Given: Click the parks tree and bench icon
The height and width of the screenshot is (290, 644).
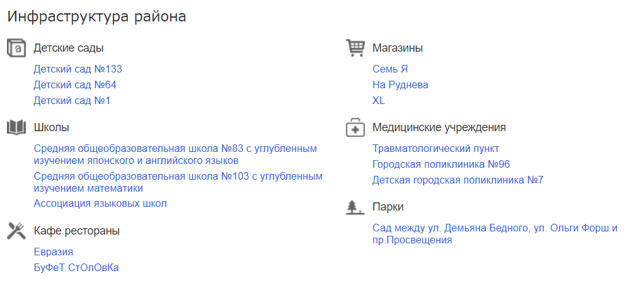Looking at the screenshot, I should point(355,207).
